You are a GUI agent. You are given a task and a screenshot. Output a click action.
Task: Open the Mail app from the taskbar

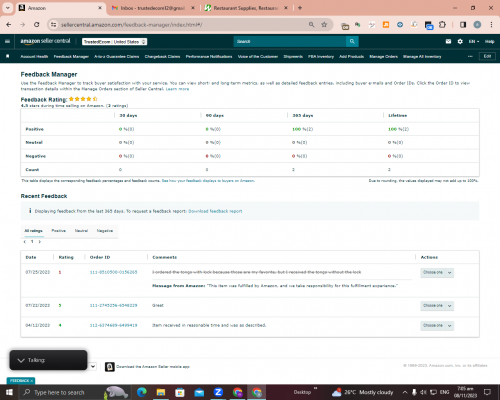click(x=199, y=392)
